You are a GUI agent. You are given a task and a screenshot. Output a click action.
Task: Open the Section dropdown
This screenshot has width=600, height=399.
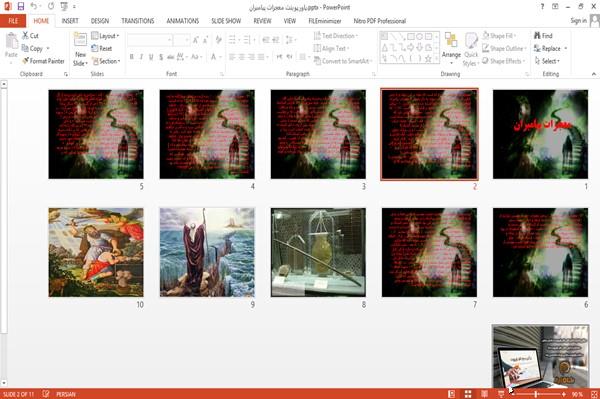(x=106, y=61)
